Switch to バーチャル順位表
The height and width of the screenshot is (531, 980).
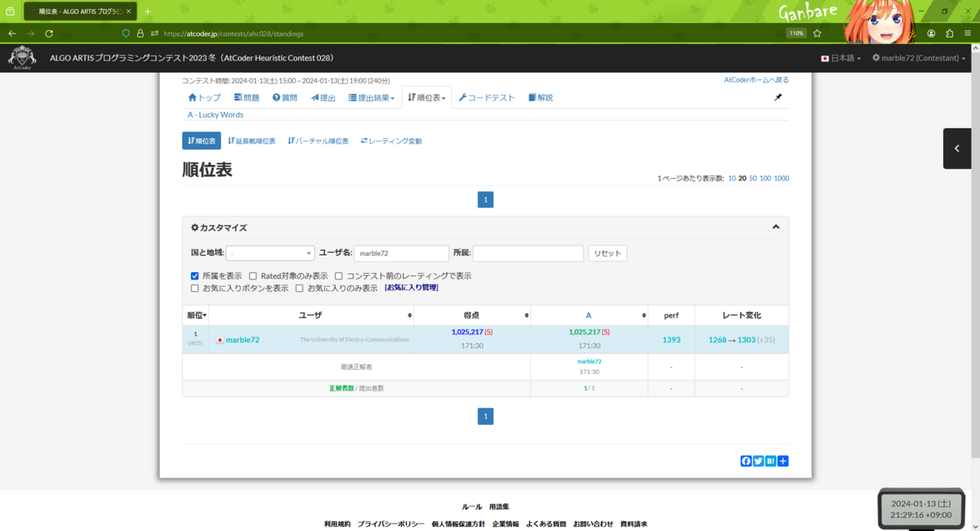coord(318,141)
